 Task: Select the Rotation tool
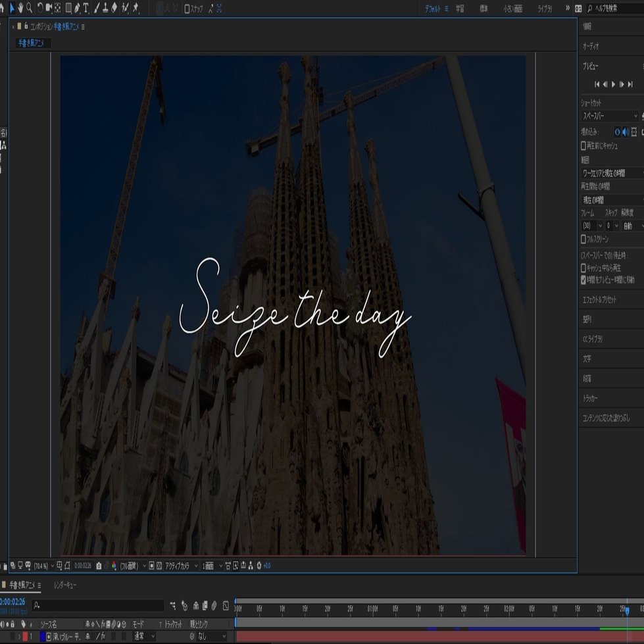point(40,8)
